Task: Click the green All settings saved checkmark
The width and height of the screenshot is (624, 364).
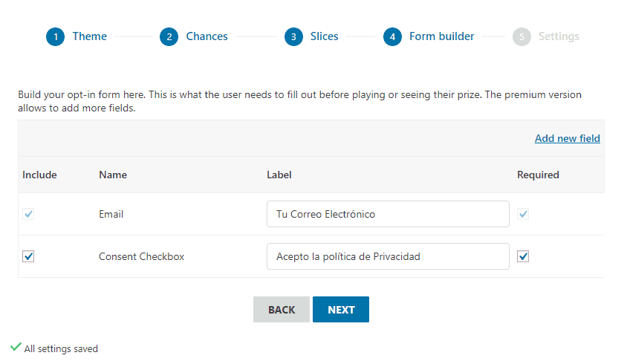Action: click(16, 347)
